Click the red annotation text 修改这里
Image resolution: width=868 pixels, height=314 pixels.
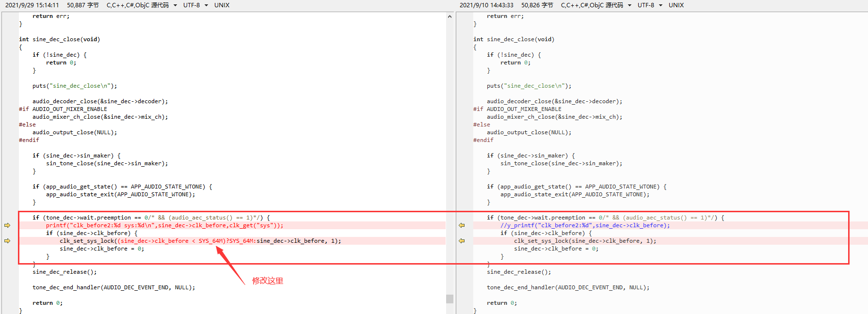[x=268, y=281]
